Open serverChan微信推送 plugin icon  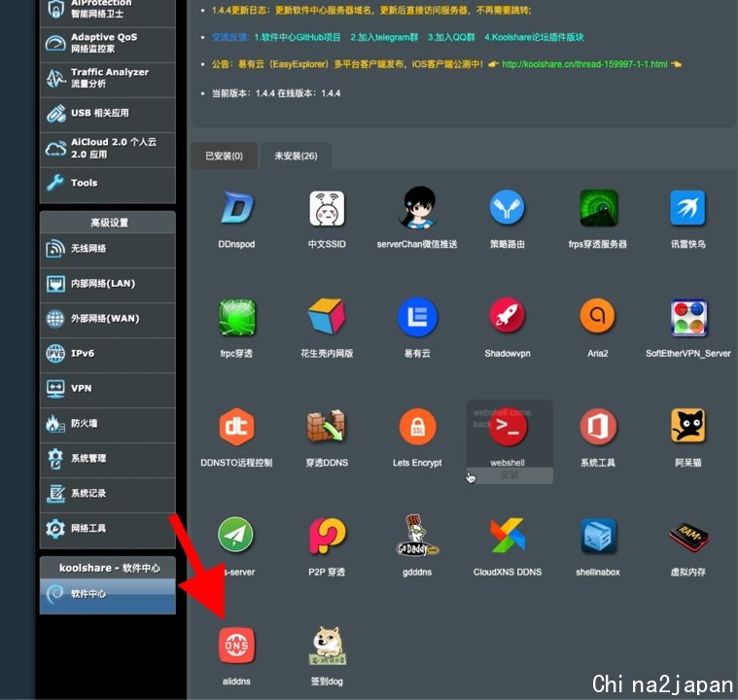tap(417, 208)
